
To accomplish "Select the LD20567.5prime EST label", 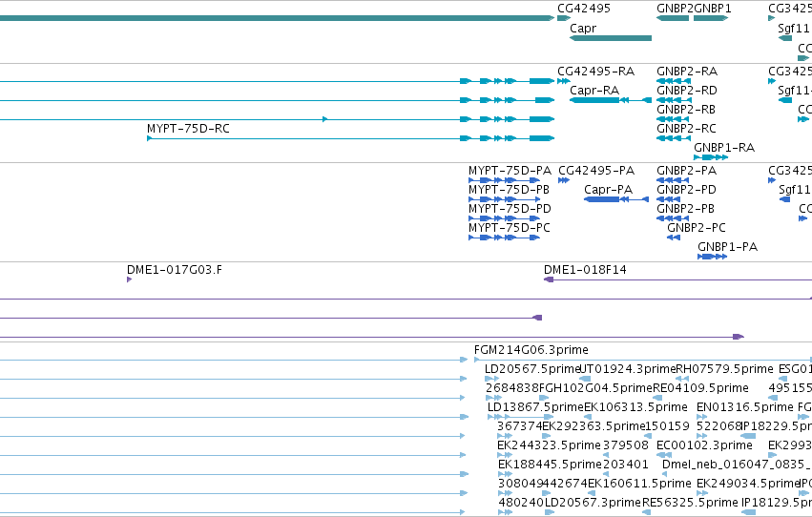I will pyautogui.click(x=532, y=369).
